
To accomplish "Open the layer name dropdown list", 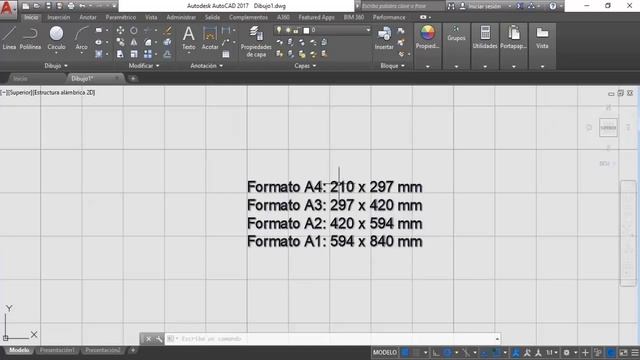I will tap(368, 30).
